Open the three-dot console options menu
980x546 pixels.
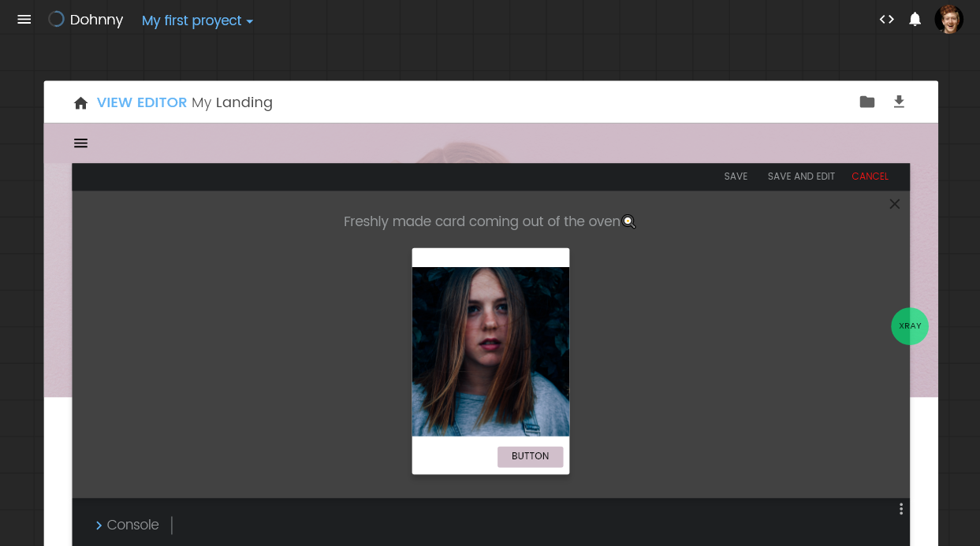pos(900,509)
